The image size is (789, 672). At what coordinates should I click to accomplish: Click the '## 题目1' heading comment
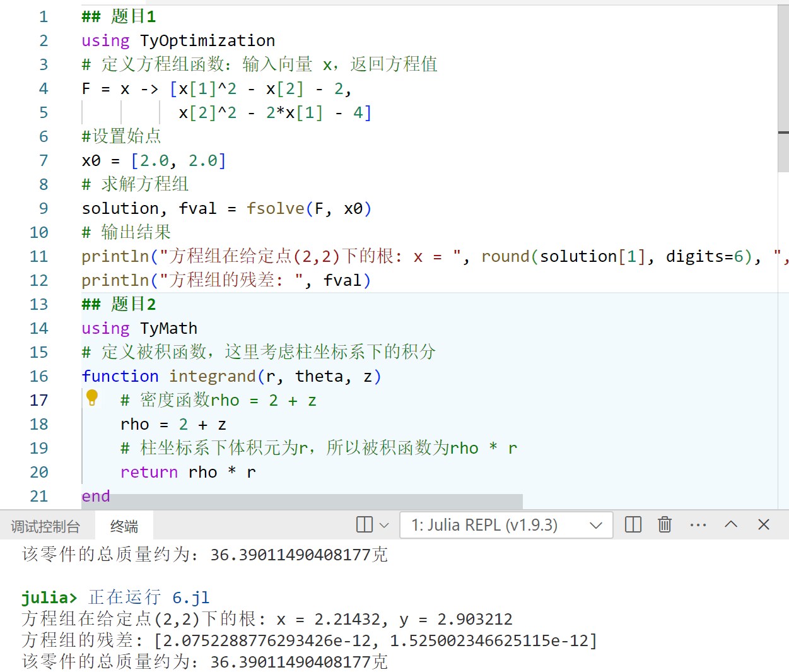click(x=119, y=16)
